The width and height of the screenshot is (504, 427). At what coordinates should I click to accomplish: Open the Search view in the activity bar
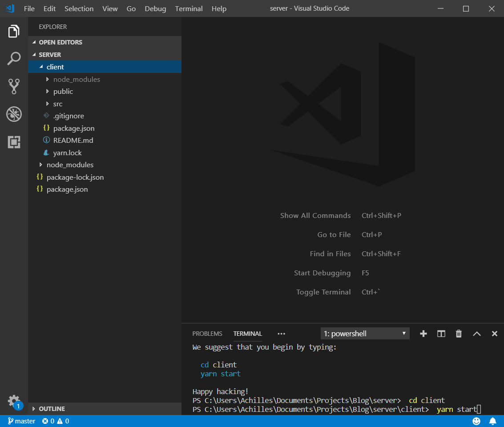pos(14,58)
